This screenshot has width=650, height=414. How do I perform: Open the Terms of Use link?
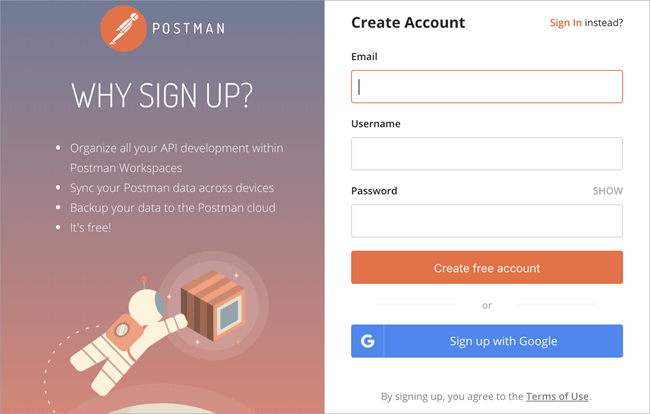pyautogui.click(x=557, y=397)
